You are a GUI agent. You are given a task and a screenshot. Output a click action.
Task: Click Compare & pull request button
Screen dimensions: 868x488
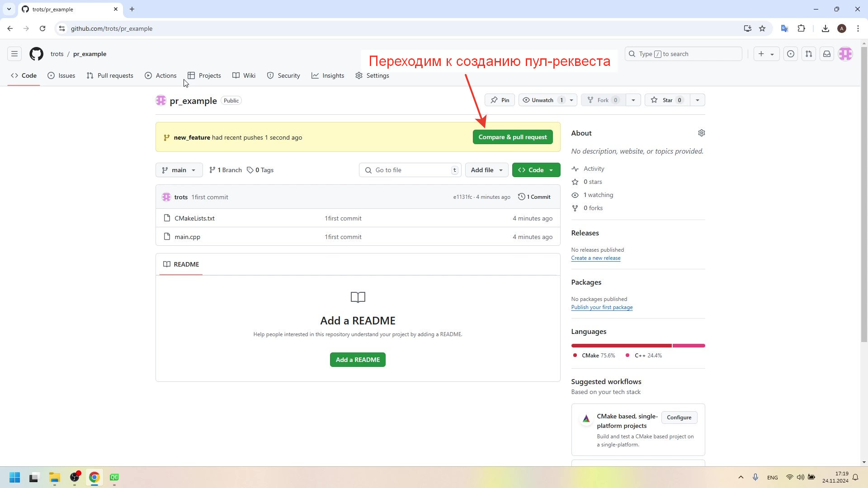pos(513,137)
